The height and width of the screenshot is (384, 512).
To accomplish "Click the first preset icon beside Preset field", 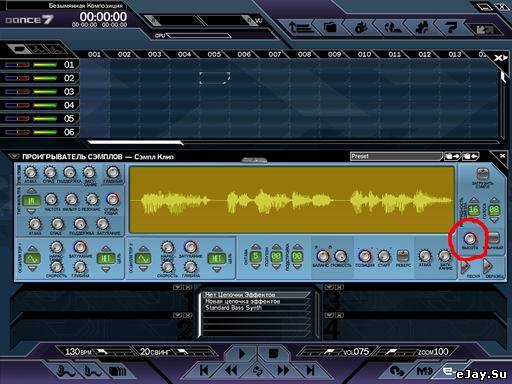I will [453, 156].
